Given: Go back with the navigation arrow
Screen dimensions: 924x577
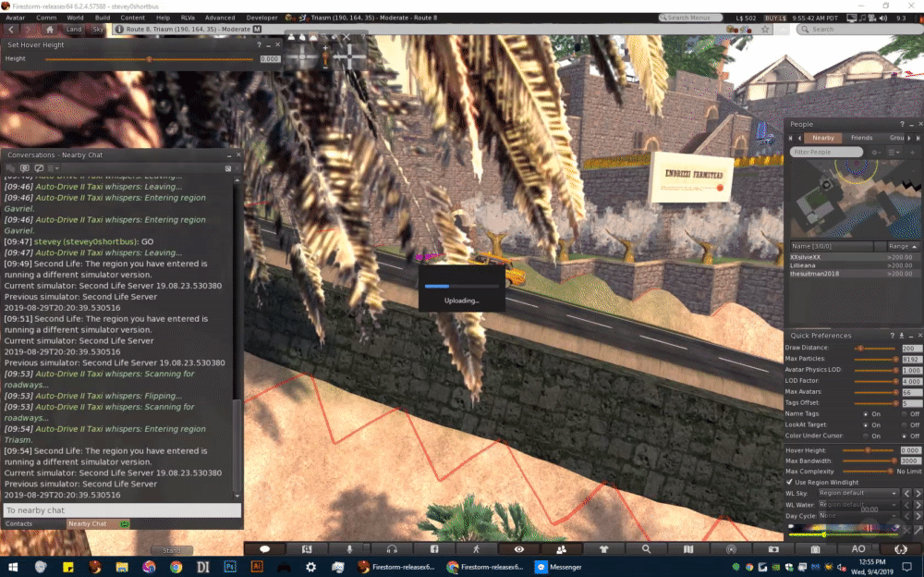Looking at the screenshot, I should 11,29.
